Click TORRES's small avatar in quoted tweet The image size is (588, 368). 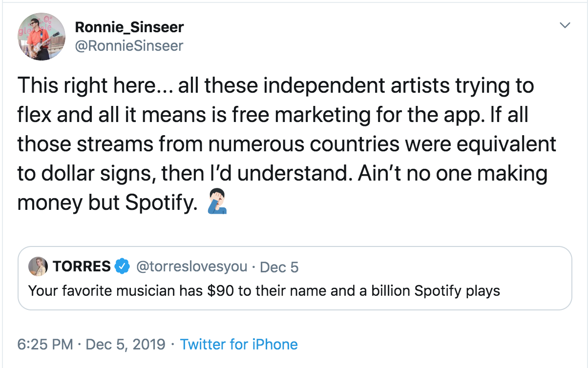(x=38, y=266)
